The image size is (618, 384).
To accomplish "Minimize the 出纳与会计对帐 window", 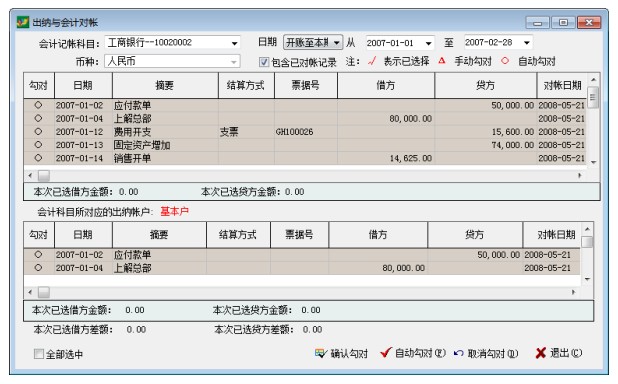I will pyautogui.click(x=538, y=22).
